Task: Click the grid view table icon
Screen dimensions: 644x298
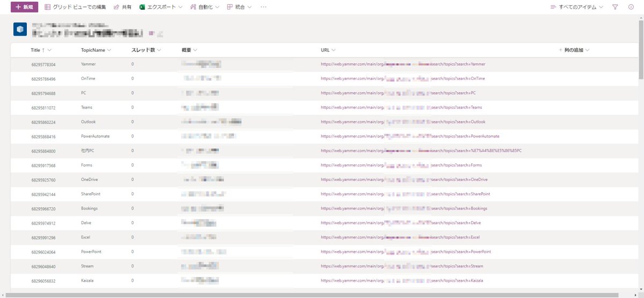Action: [48, 7]
